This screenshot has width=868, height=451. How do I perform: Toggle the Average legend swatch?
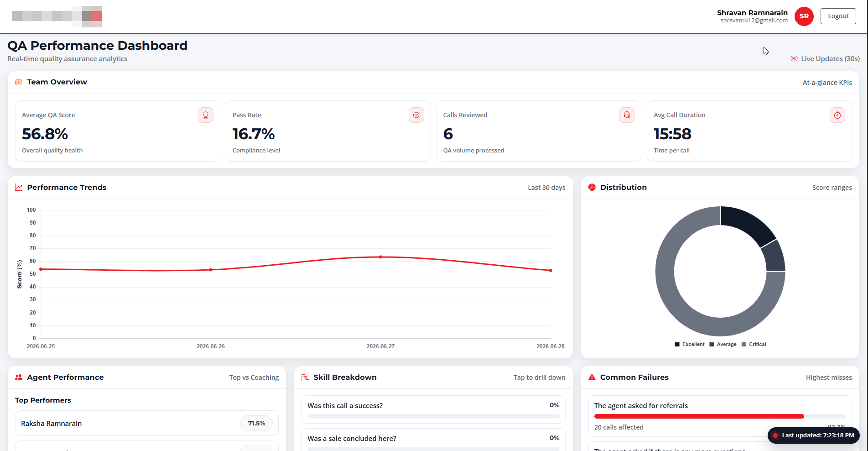tap(712, 345)
